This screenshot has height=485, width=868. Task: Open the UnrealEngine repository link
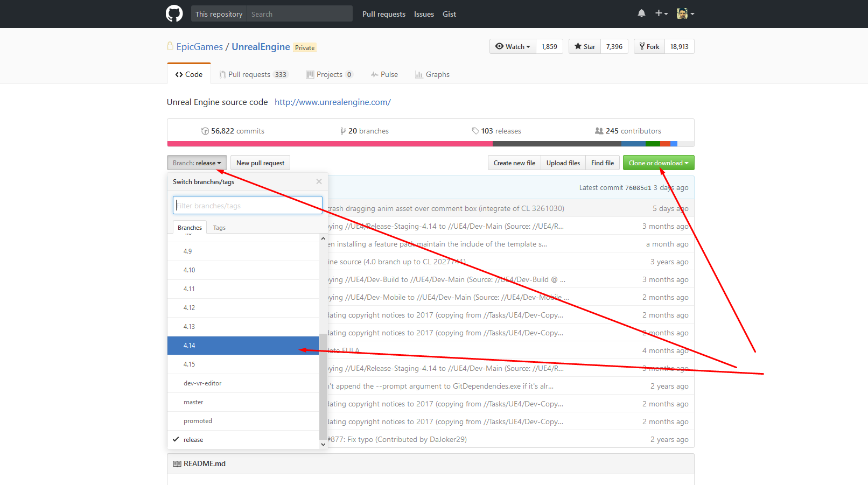coord(261,47)
